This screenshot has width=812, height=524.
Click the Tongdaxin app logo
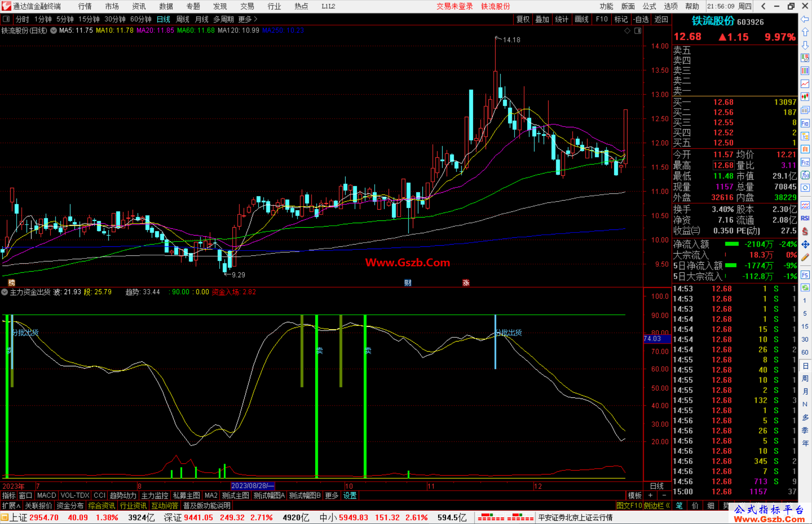pos(6,6)
